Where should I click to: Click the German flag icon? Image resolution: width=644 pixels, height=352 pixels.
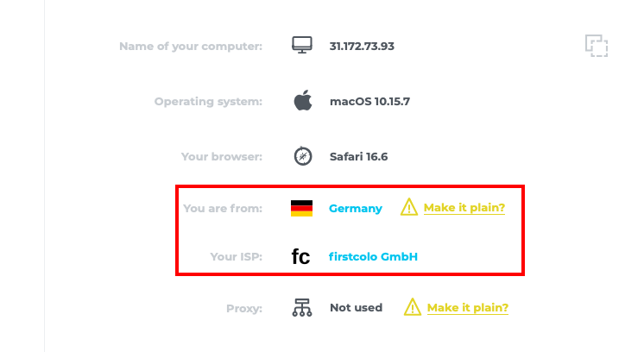pos(301,208)
